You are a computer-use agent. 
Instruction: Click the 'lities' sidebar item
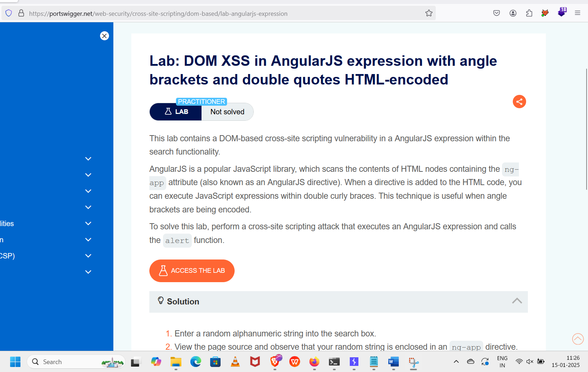tap(7, 224)
